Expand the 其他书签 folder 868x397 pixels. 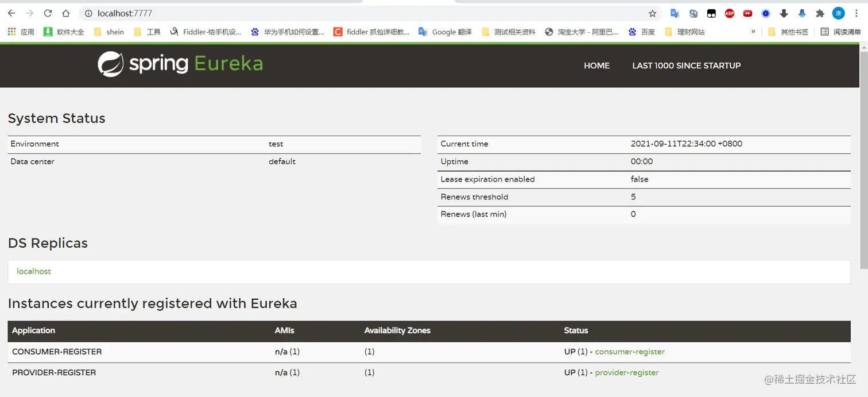point(788,32)
